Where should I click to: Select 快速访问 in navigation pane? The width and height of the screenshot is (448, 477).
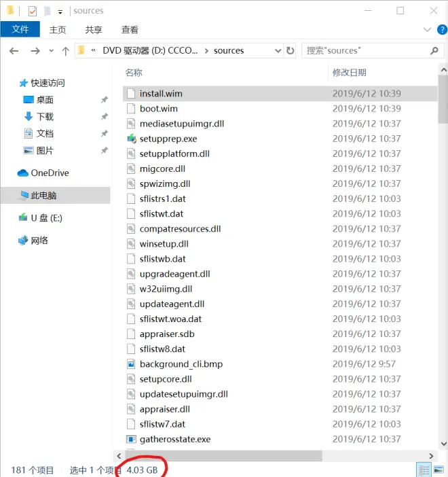point(42,83)
